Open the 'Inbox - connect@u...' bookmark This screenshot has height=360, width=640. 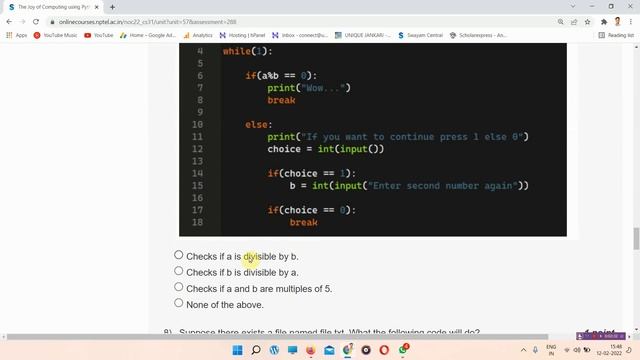pyautogui.click(x=300, y=36)
